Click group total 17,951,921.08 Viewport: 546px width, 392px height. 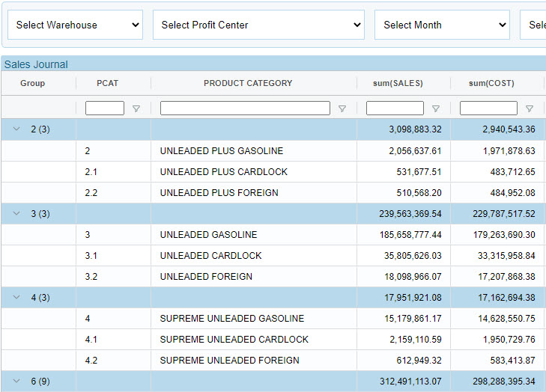413,298
